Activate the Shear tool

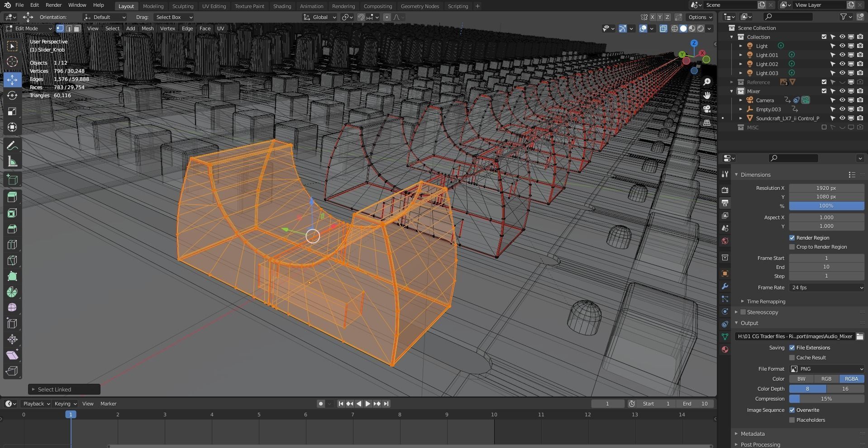tap(12, 355)
